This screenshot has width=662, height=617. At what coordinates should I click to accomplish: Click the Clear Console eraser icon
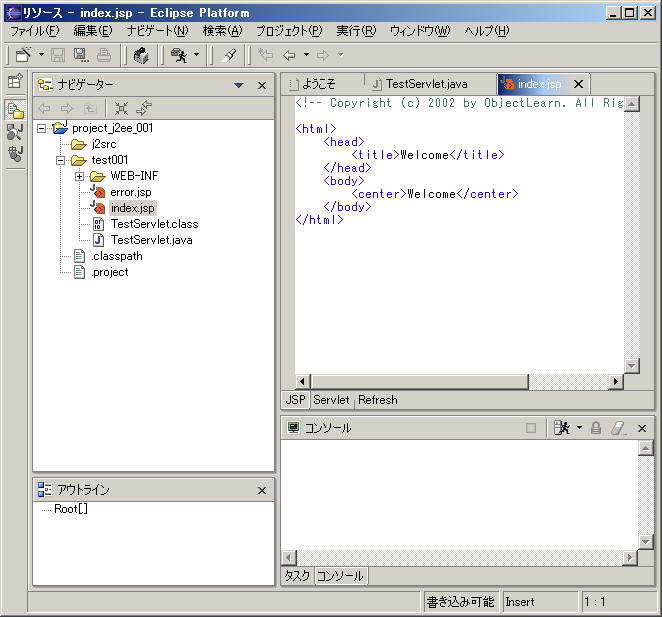[x=618, y=428]
